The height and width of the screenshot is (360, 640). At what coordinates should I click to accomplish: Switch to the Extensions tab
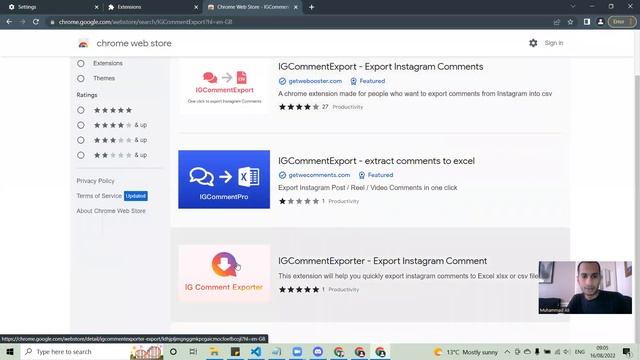coord(152,7)
